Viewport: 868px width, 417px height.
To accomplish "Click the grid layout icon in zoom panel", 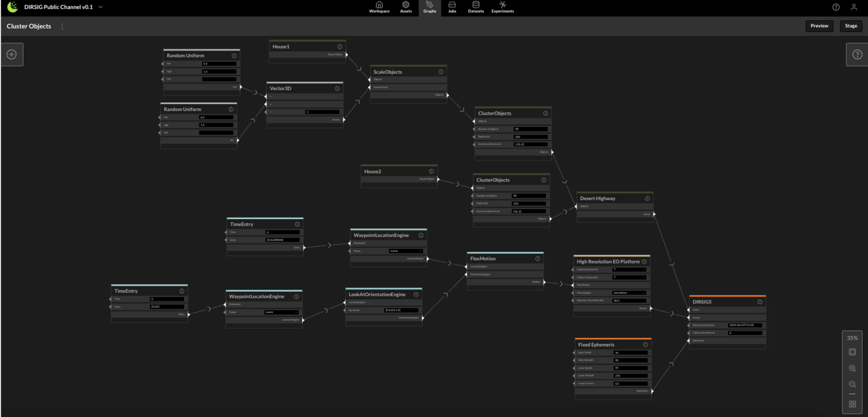I will 852,404.
